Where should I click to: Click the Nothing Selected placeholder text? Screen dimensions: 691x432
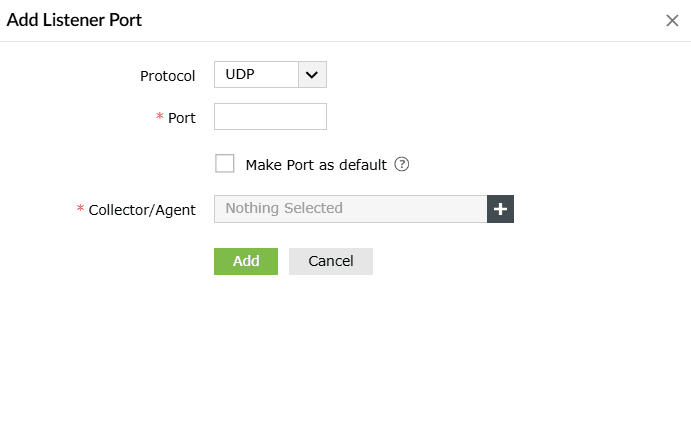(284, 209)
